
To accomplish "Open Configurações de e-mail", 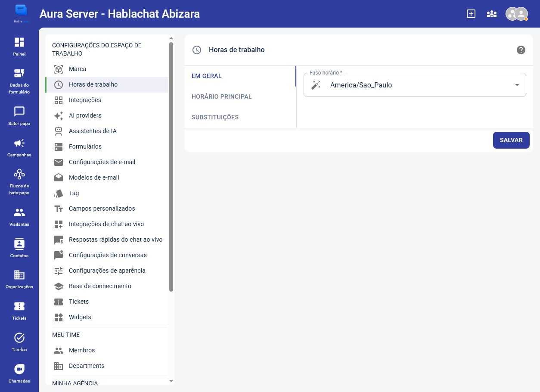I will [x=106, y=162].
